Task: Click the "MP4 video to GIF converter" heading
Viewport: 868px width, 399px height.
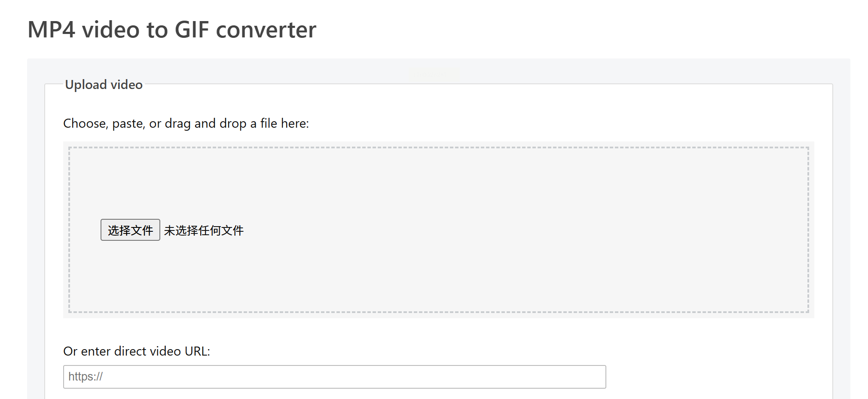Action: 172,30
